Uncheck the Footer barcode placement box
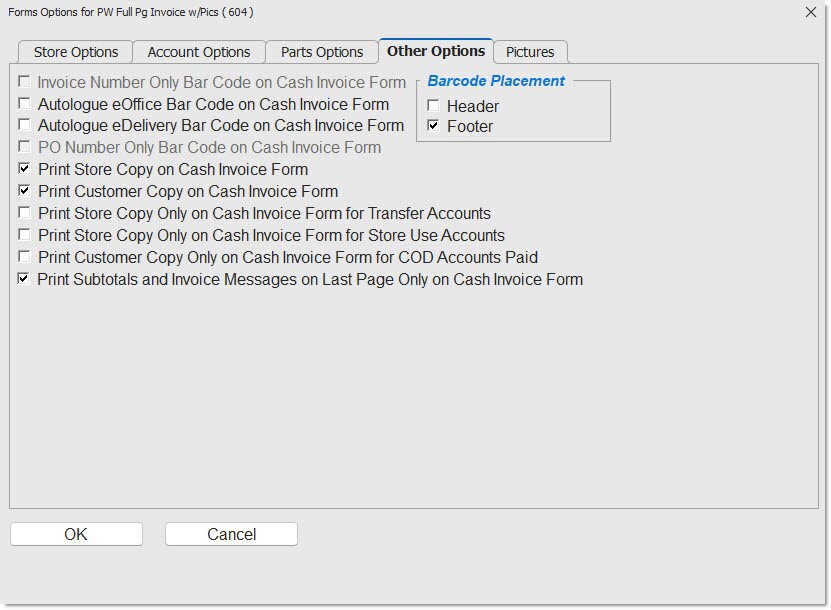The width and height of the screenshot is (831, 610). (433, 126)
